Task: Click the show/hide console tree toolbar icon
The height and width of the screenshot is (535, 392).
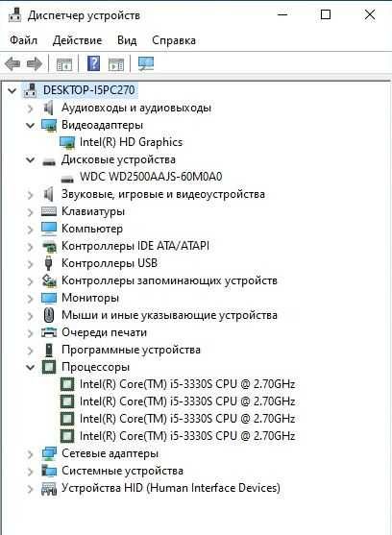Action: pyautogui.click(x=64, y=64)
